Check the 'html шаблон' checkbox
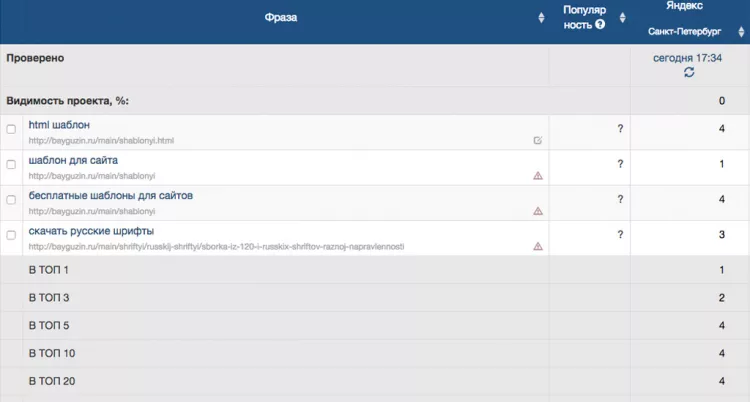The width and height of the screenshot is (750, 402). point(11,129)
